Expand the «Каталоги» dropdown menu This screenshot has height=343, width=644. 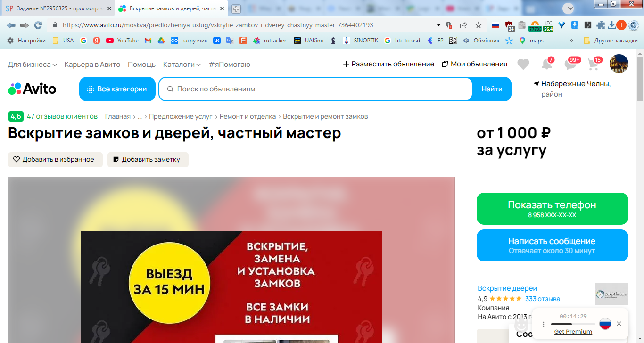(182, 64)
